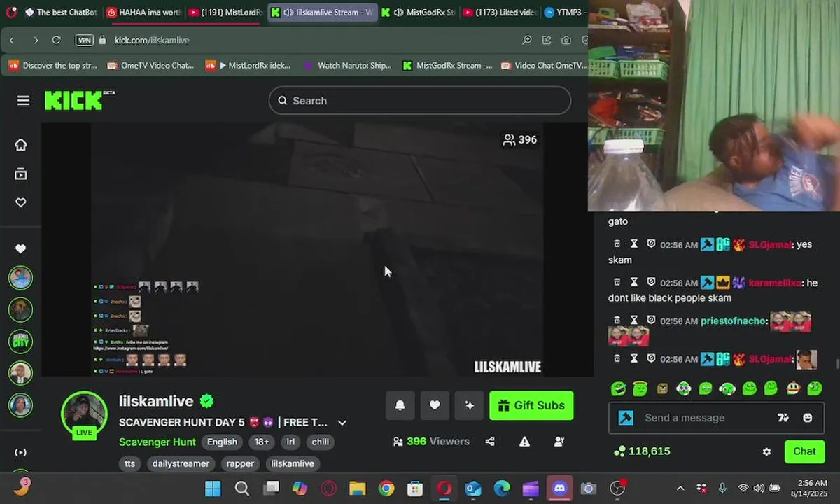Focus the Kick search field
Screen dimensions: 840x504
click(x=419, y=101)
